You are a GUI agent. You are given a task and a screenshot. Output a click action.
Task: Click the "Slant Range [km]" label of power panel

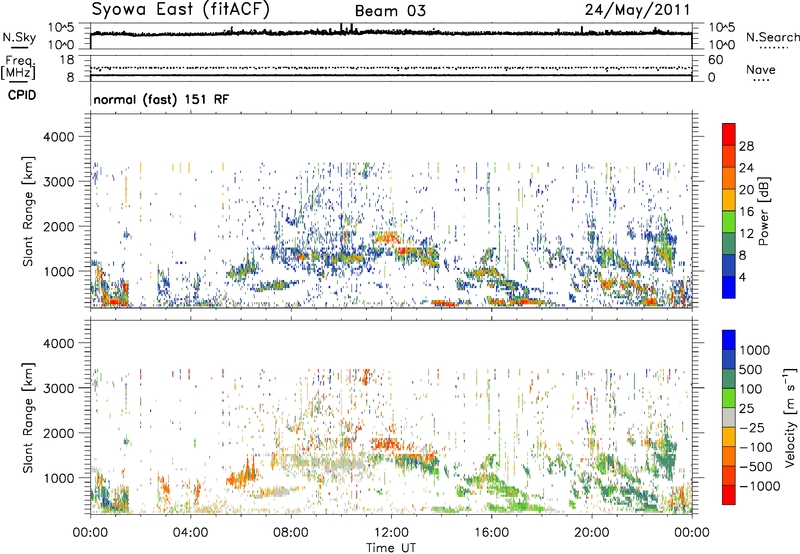(x=28, y=211)
